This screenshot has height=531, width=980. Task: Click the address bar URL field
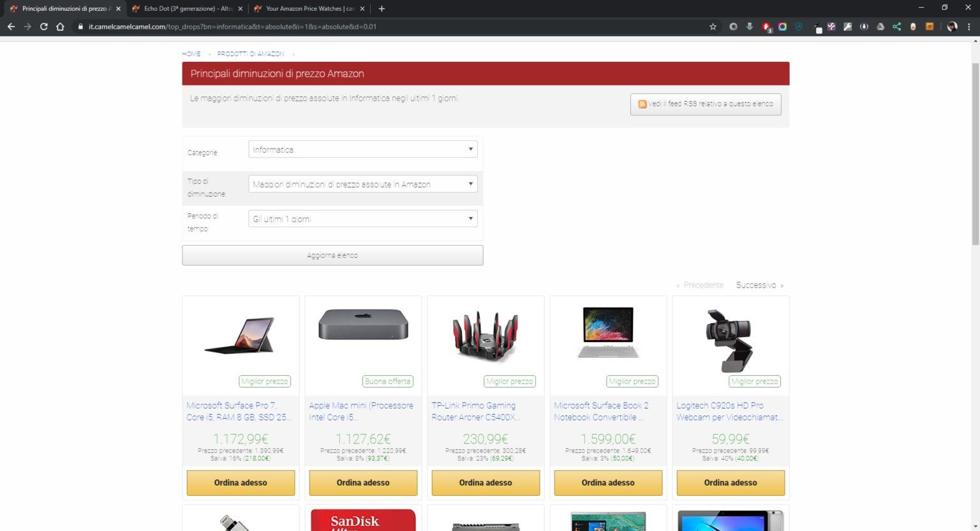coord(396,27)
